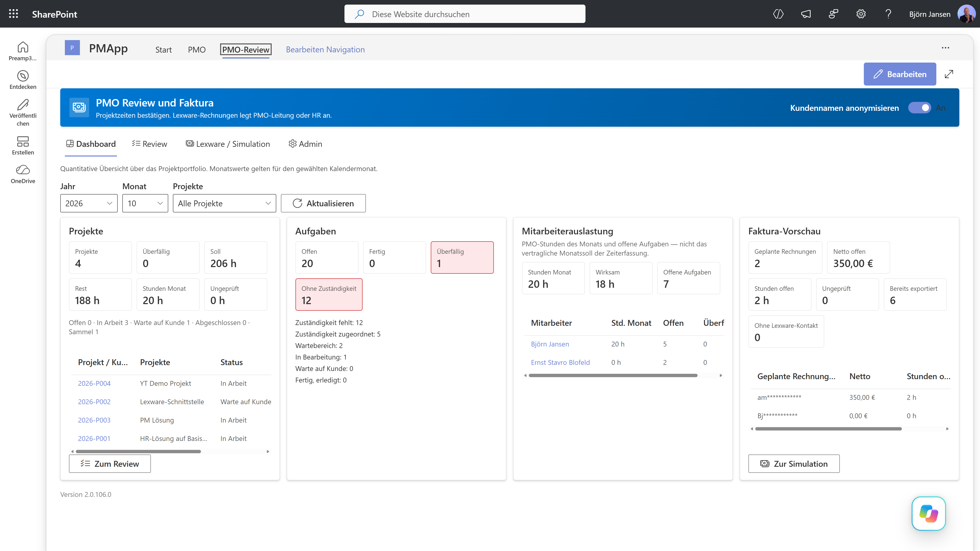Click the Mitarbeiter table horizontal scrollbar
The width and height of the screenshot is (980, 551).
[613, 376]
